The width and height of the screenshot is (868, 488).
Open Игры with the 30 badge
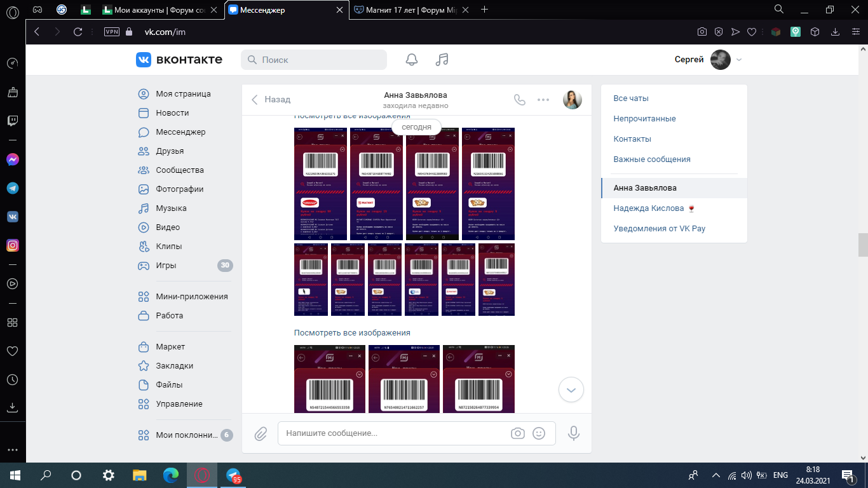pos(185,266)
